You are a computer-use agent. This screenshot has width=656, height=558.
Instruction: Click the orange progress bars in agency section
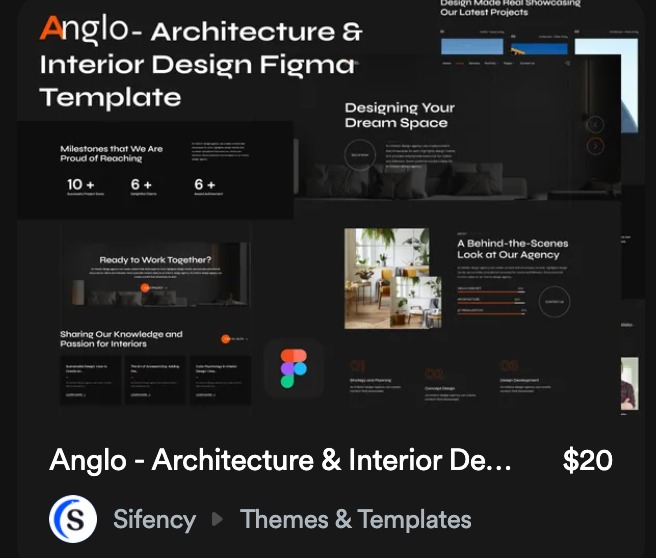490,298
